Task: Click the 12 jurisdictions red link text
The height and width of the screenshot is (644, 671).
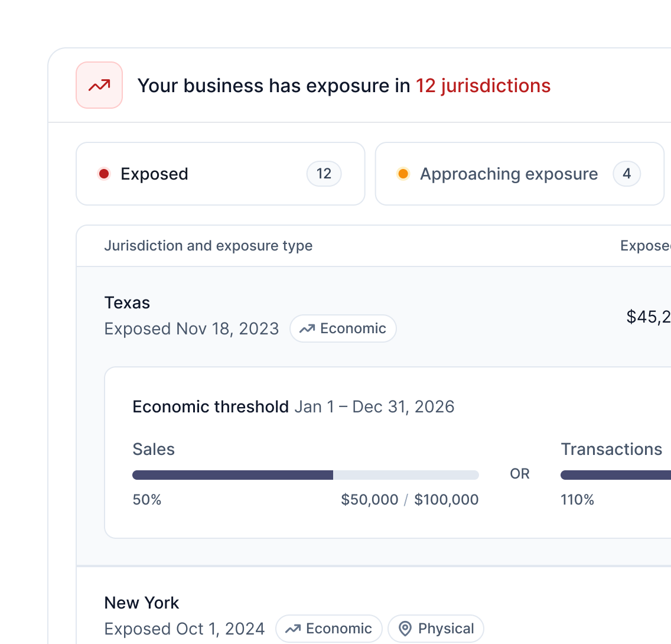Action: [483, 86]
